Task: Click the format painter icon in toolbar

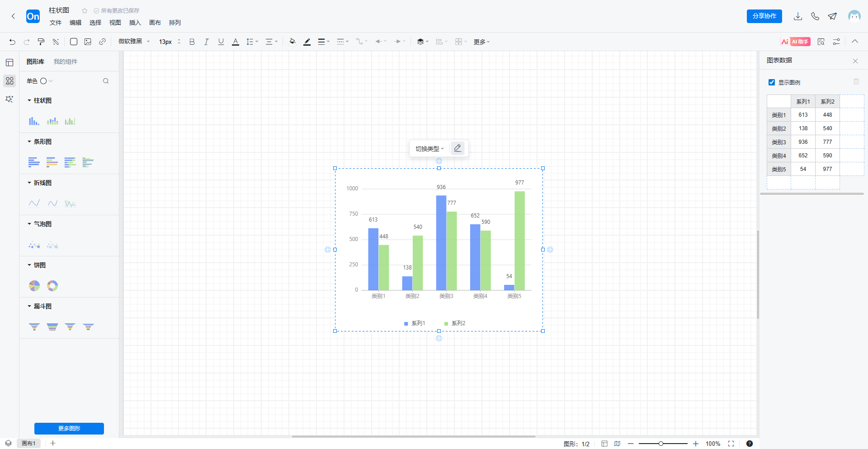Action: (x=41, y=42)
